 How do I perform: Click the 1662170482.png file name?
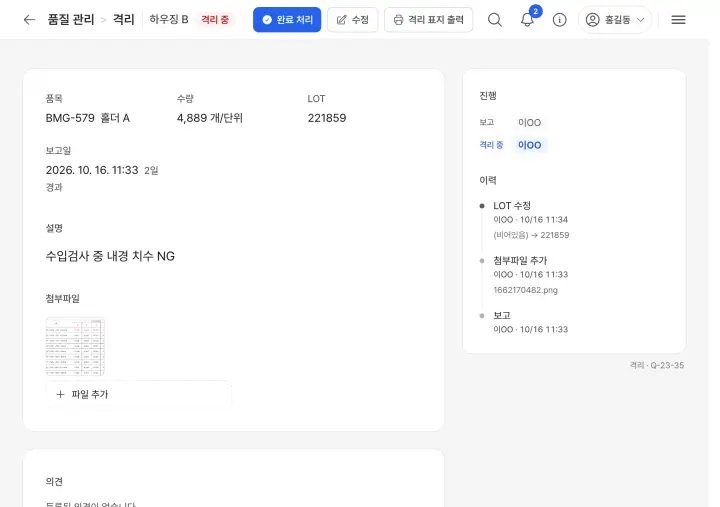[x=525, y=290]
